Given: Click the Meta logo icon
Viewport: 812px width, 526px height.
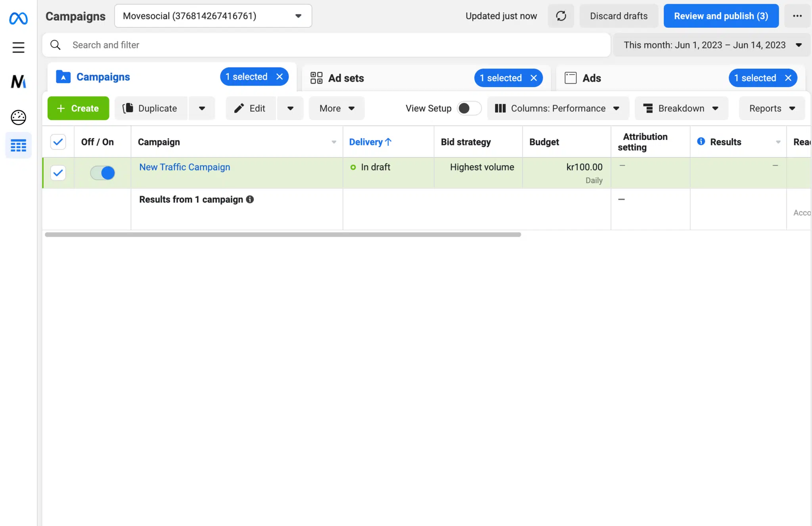Looking at the screenshot, I should point(18,18).
